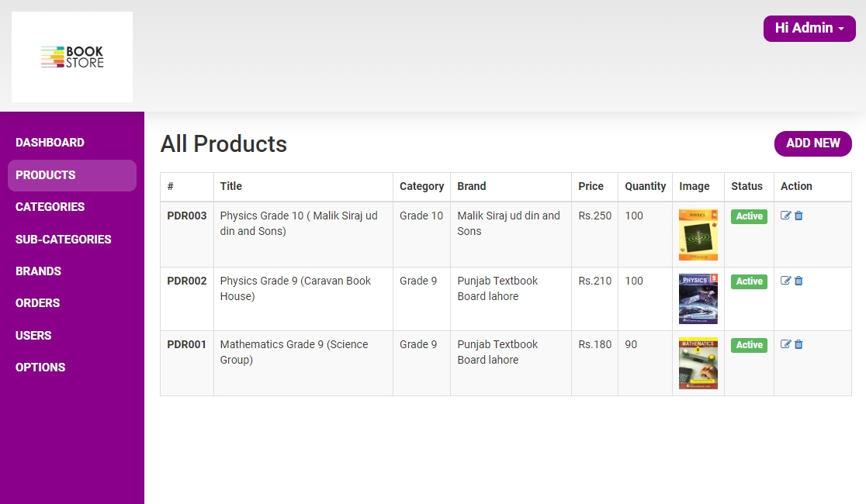Navigate to Sub-Categories

64,240
